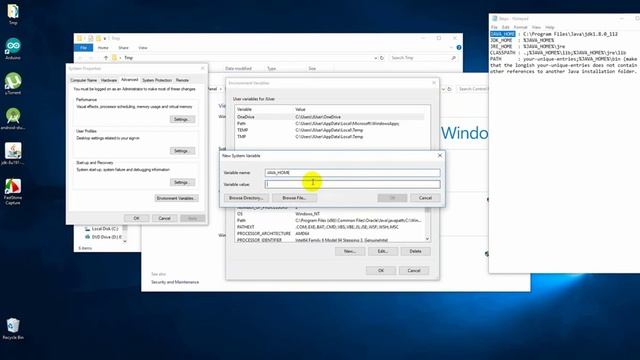Switch to Remote tab
This screenshot has height=360, width=640.
click(x=182, y=80)
